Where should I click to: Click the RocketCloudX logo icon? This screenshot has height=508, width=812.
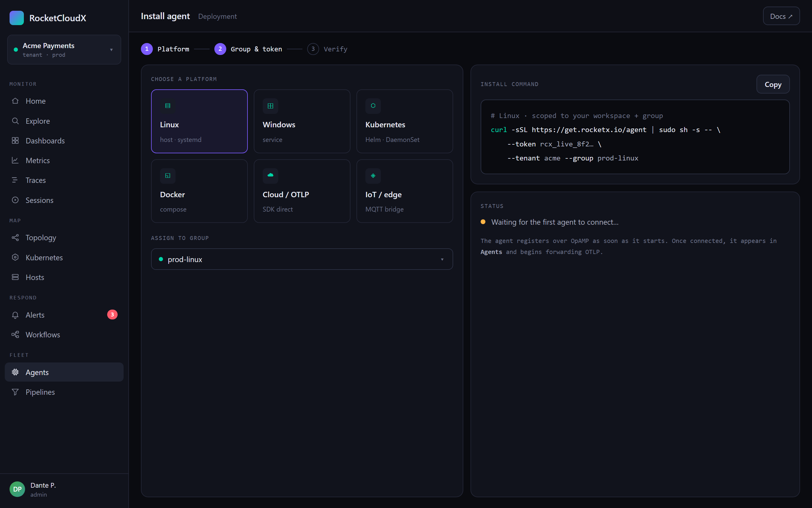[x=16, y=18]
